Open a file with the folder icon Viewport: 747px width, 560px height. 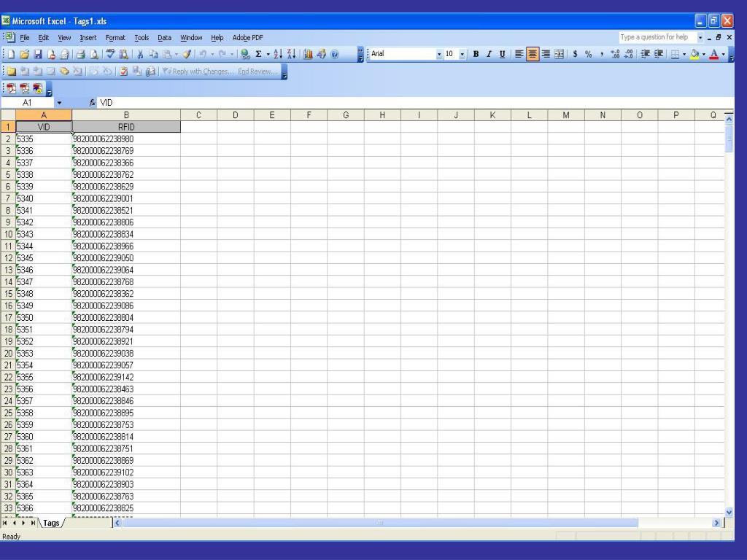pos(25,54)
